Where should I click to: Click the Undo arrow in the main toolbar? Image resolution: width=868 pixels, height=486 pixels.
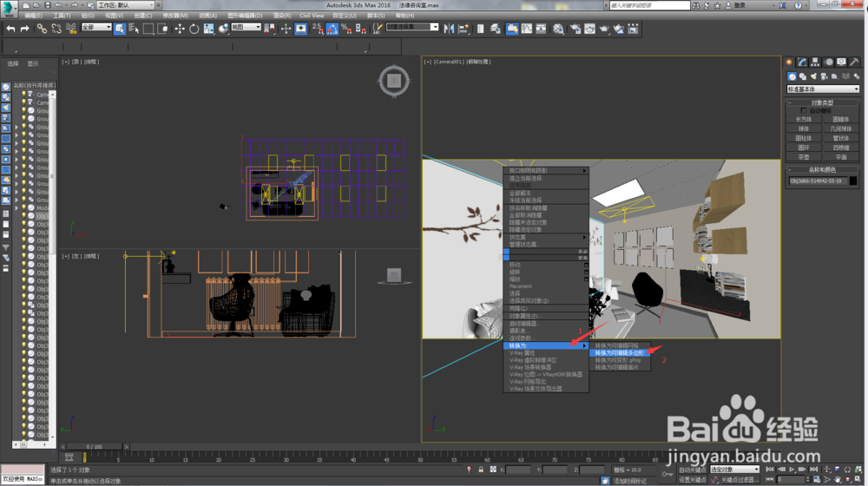(10, 29)
